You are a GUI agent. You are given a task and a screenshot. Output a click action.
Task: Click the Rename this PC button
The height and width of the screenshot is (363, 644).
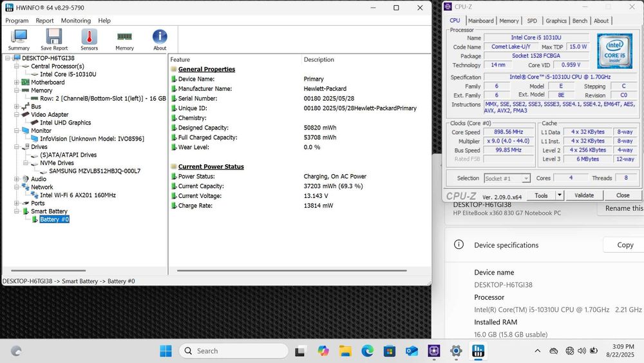click(x=622, y=208)
